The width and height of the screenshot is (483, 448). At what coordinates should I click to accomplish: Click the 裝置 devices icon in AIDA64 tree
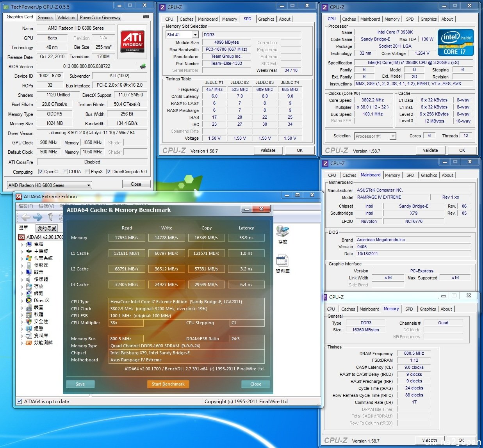click(29, 308)
